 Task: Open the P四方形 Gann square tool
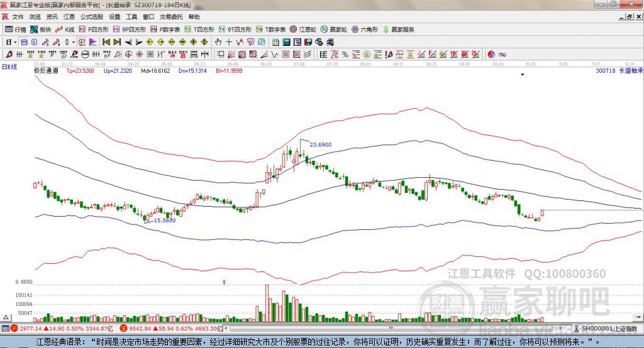[x=94, y=30]
